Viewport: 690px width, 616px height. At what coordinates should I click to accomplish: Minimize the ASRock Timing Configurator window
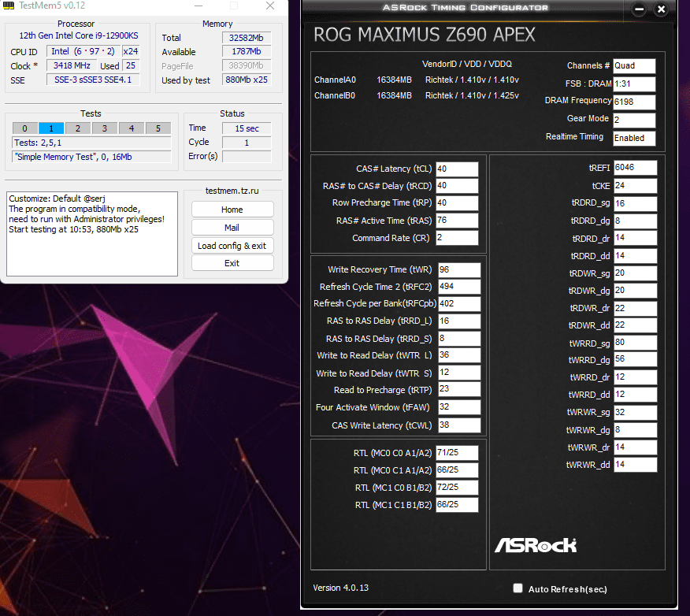point(639,9)
